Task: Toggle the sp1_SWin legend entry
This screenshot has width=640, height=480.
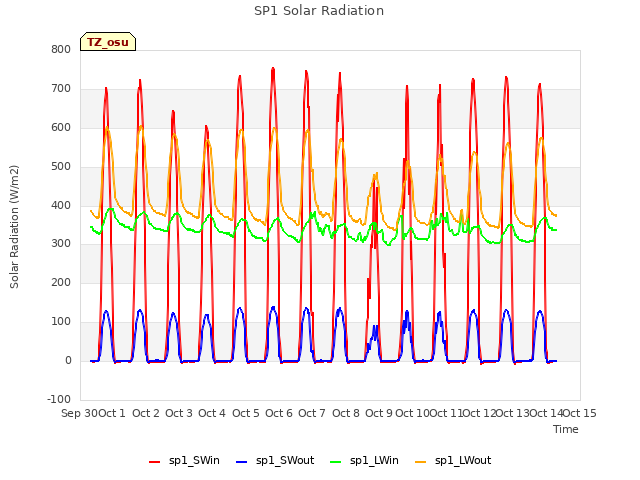Action: click(x=184, y=460)
